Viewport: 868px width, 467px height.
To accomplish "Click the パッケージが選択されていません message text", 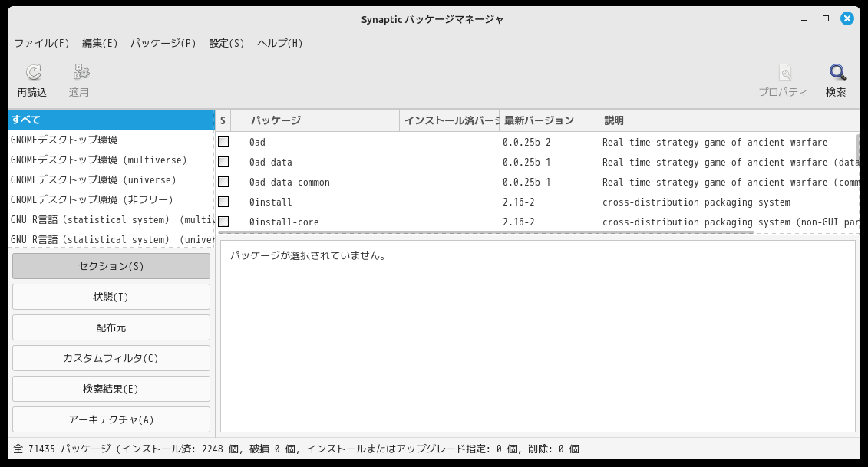I will [308, 255].
